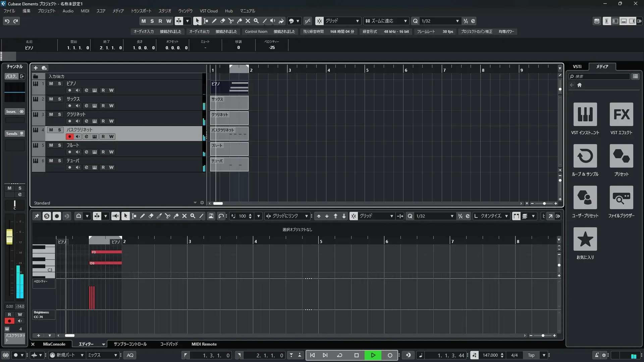Click the Favorites star tile
This screenshot has width=644, height=362.
(585, 239)
